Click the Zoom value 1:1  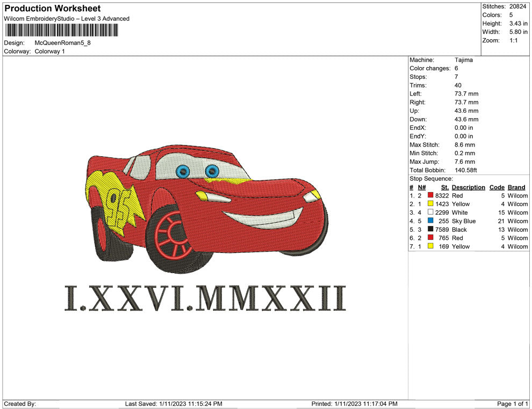(x=513, y=40)
